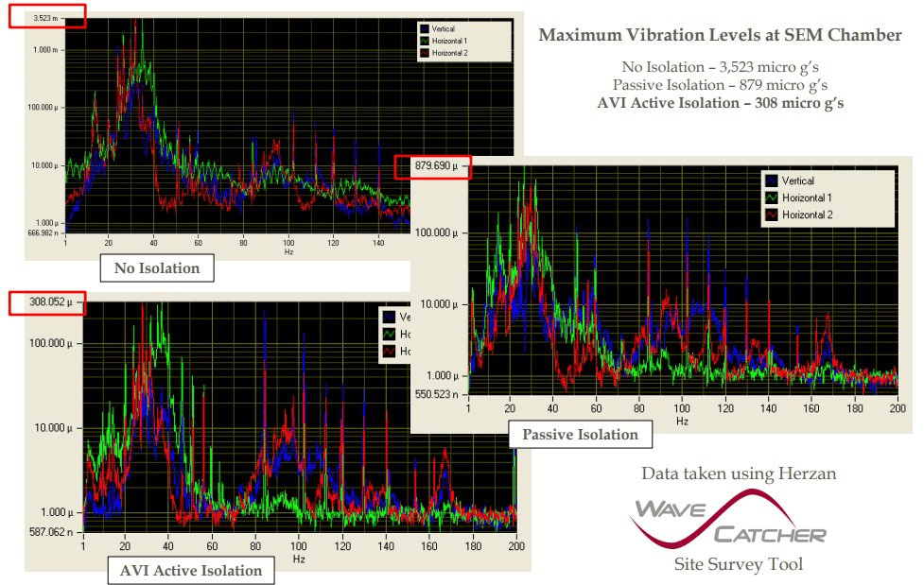This screenshot has width=924, height=585.
Task: Select the 'Passive Isolation' chart label
Action: point(580,435)
